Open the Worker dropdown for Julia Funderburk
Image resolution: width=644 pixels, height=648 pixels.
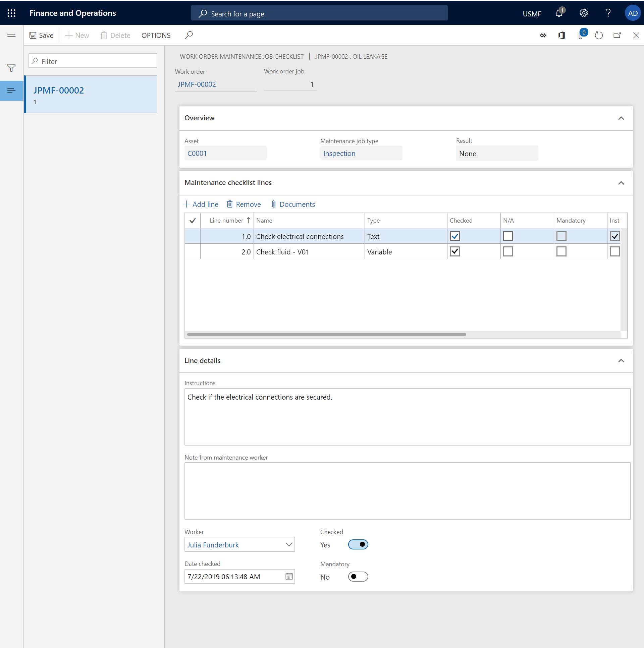pyautogui.click(x=288, y=544)
